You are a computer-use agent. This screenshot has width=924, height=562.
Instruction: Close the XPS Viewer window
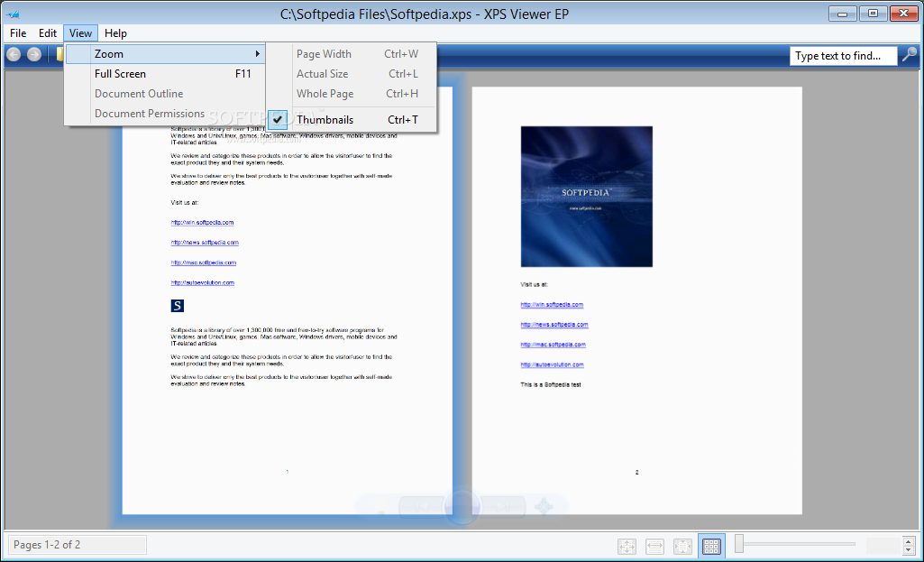903,13
